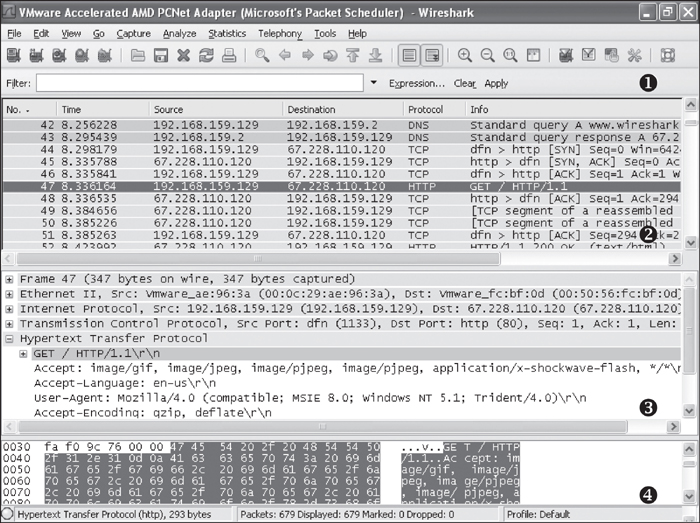Reload the capture file icon
The image size is (700, 523).
tap(206, 56)
